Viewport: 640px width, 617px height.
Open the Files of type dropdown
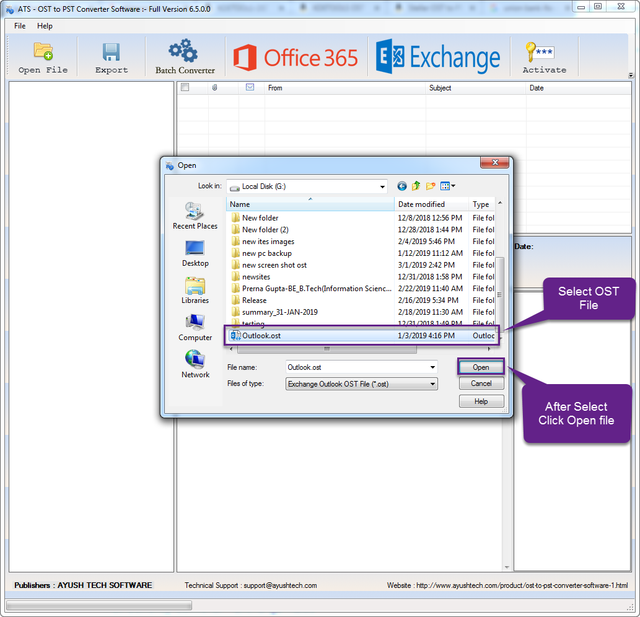pos(432,383)
